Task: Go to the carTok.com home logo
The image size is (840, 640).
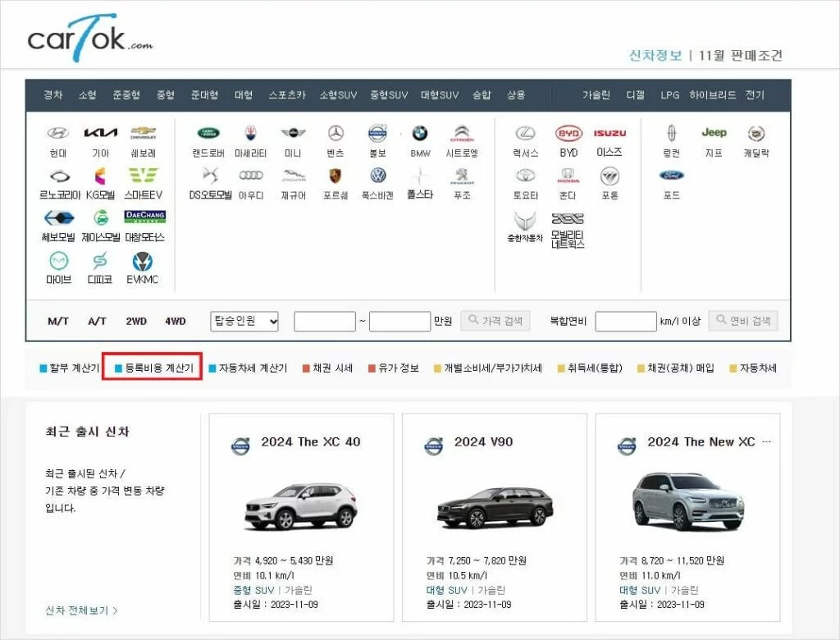Action: [89, 38]
